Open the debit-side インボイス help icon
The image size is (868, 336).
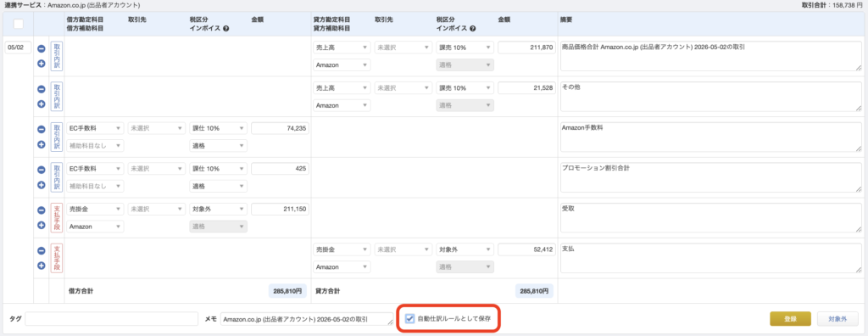[x=226, y=28]
